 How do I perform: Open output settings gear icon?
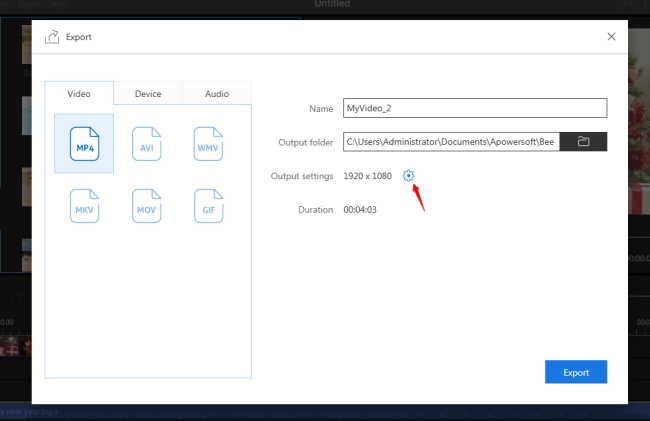click(408, 176)
